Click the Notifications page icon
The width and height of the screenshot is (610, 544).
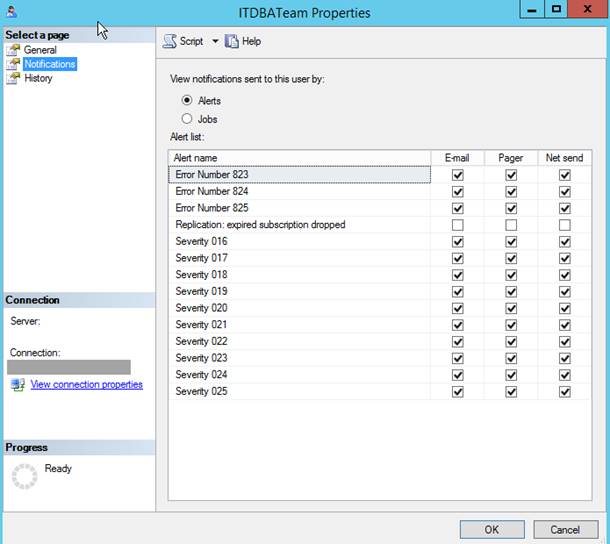click(13, 64)
